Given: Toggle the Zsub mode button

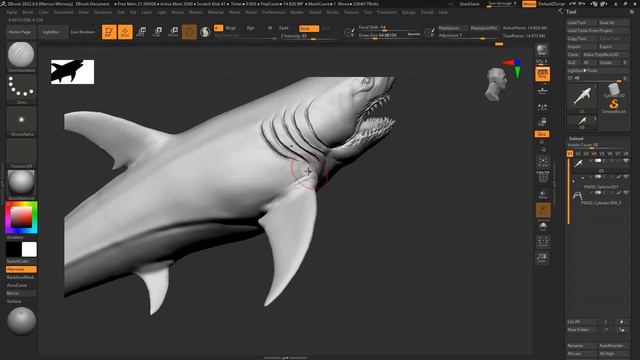Looking at the screenshot, I should click(x=309, y=29).
